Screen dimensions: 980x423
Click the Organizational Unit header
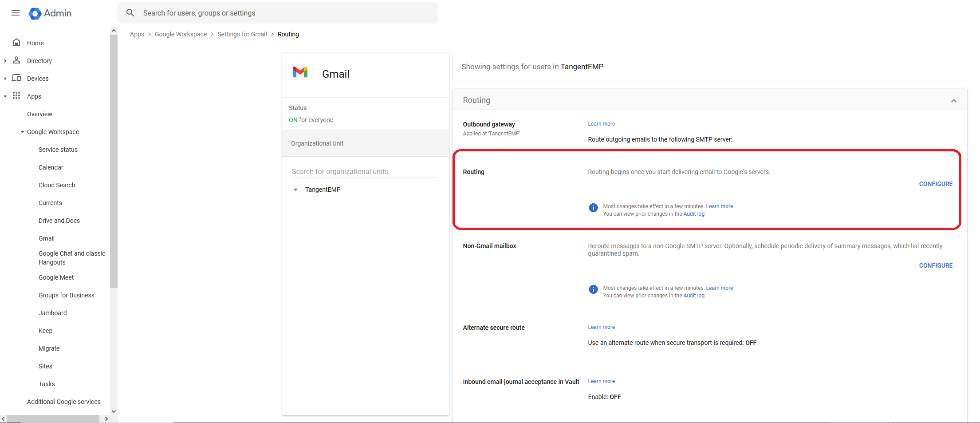pyautogui.click(x=366, y=143)
